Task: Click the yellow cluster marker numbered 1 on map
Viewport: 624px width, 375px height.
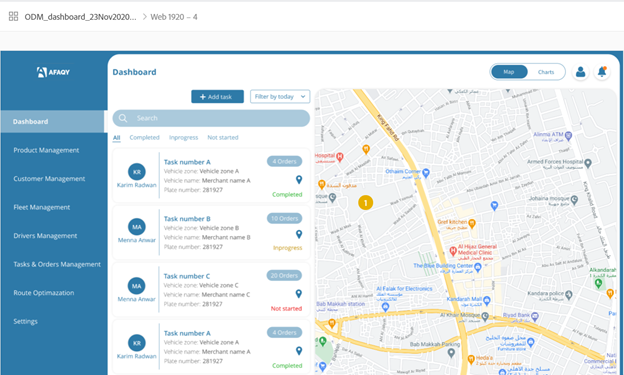Action: [x=365, y=203]
